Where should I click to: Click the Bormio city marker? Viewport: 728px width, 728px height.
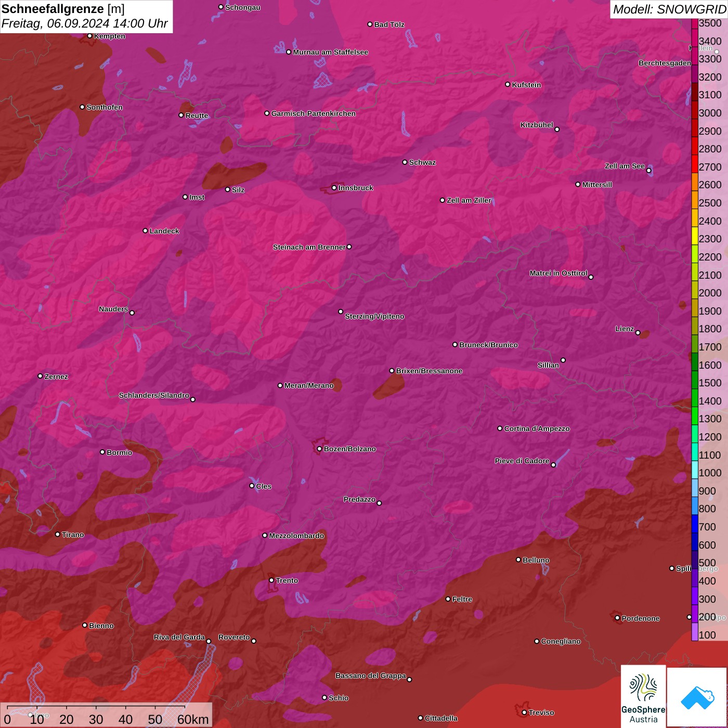tap(102, 452)
